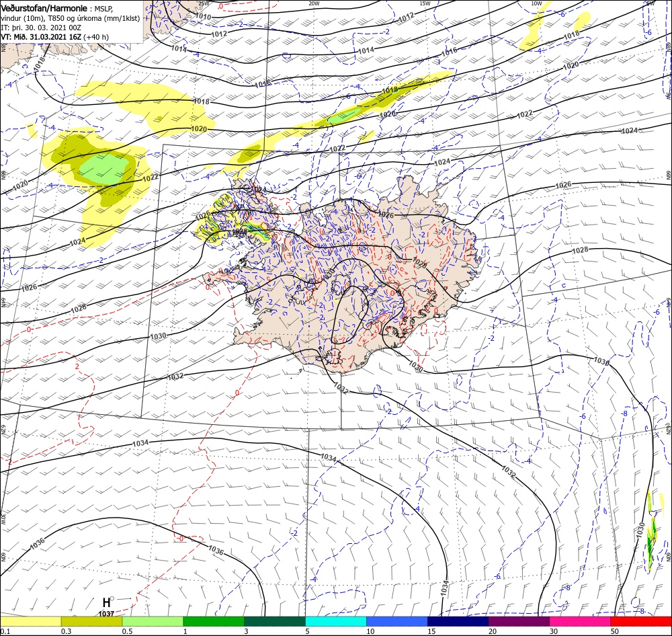Click the 0.1 legend value
Screen dimensions: 672x636
(5, 631)
